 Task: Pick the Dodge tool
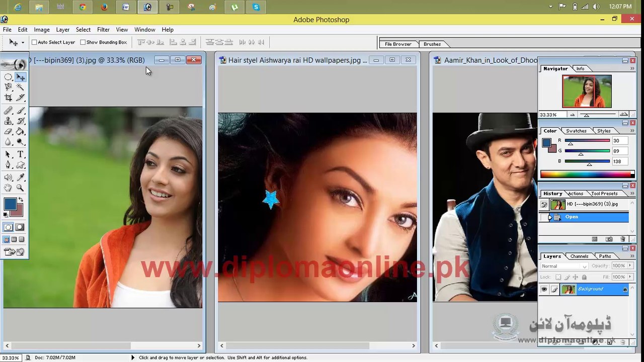[20, 142]
